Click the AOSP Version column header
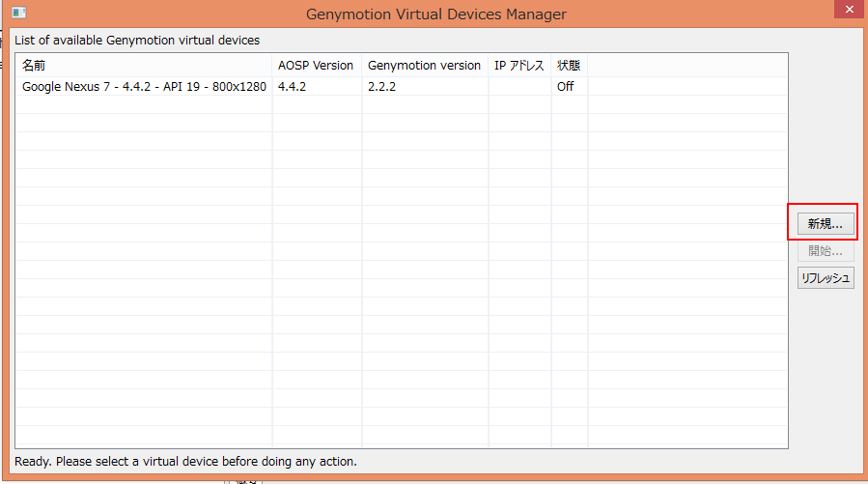 (x=317, y=66)
